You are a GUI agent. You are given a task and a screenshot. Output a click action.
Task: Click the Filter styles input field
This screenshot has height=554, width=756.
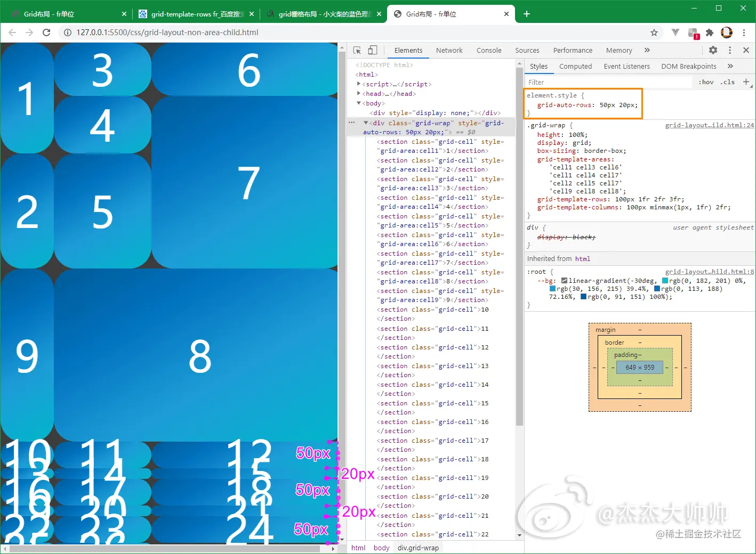click(608, 82)
